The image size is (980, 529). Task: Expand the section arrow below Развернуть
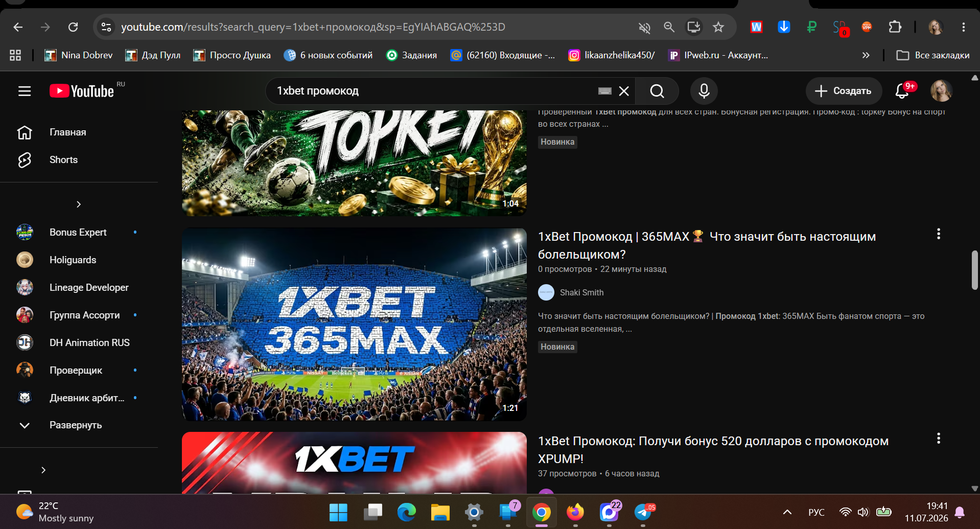43,470
